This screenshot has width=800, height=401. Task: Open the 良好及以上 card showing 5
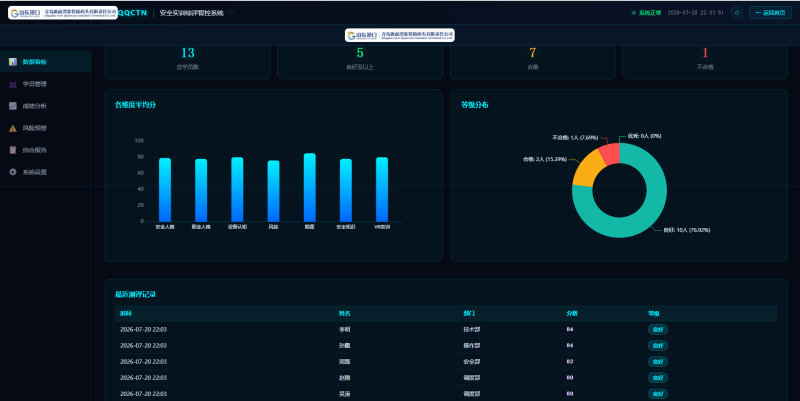[x=360, y=62]
